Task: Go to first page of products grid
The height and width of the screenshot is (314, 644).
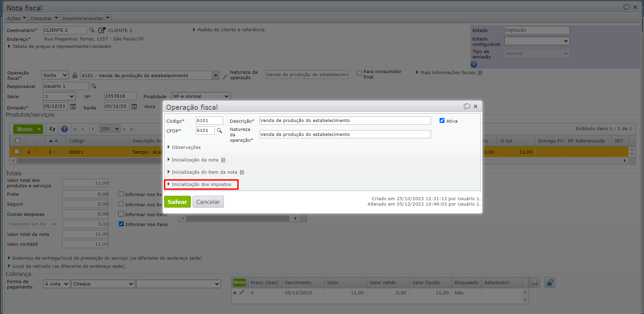Action: tap(75, 129)
